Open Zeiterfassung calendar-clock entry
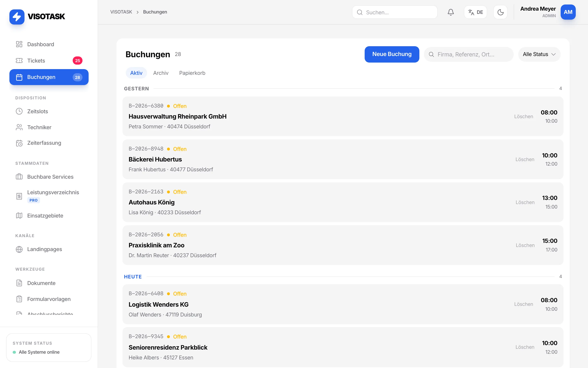Image resolution: width=588 pixels, height=368 pixels. [49, 143]
